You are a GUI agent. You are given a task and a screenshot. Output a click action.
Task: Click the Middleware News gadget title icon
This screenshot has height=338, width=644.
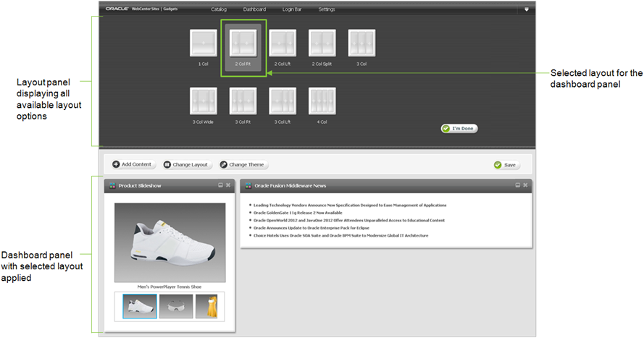click(248, 186)
